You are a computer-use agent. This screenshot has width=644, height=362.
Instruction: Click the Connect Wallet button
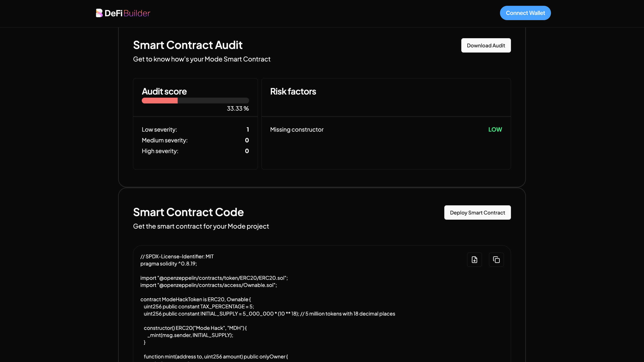[525, 13]
